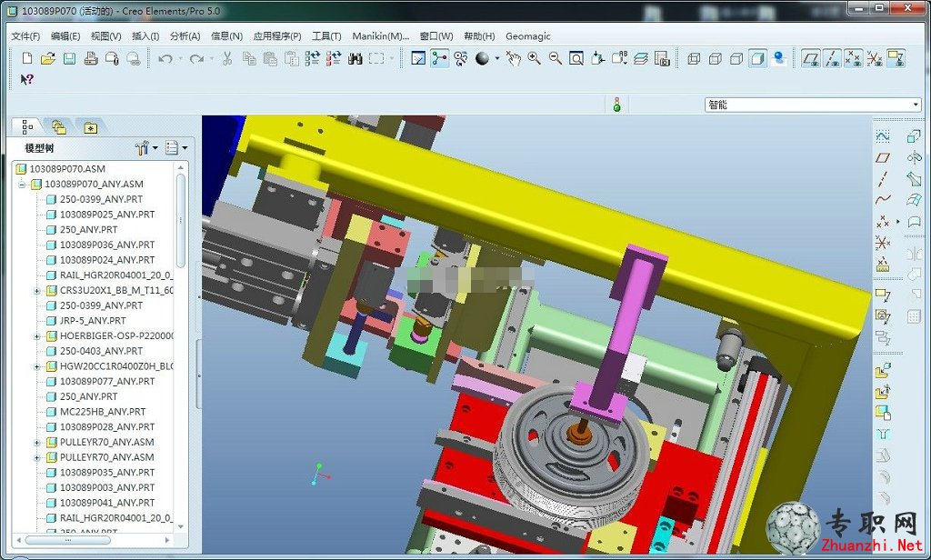The height and width of the screenshot is (560, 931).
Task: Toggle datum planes display
Action: (x=810, y=58)
